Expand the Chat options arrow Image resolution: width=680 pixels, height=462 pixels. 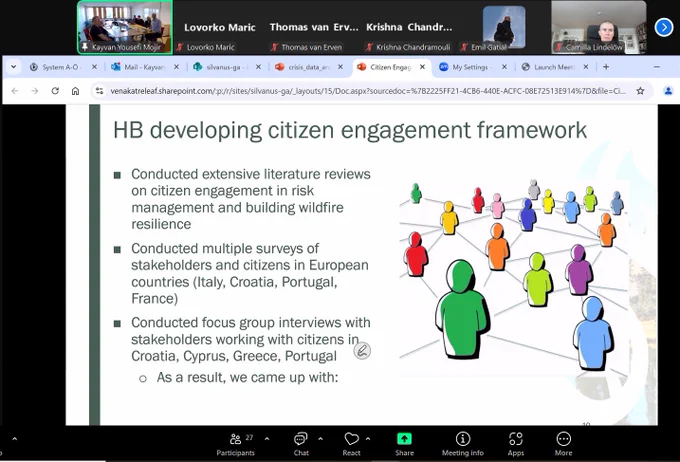coord(320,439)
